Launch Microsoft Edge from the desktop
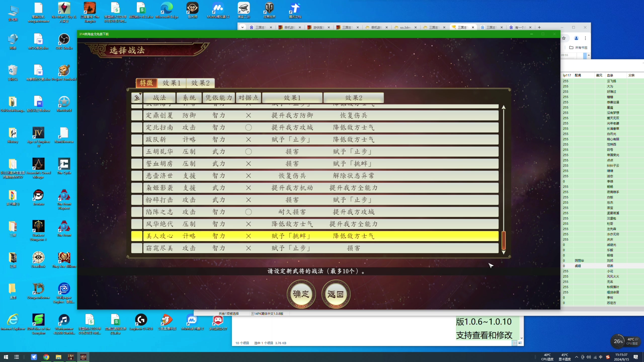The width and height of the screenshot is (644, 362). pos(167,10)
